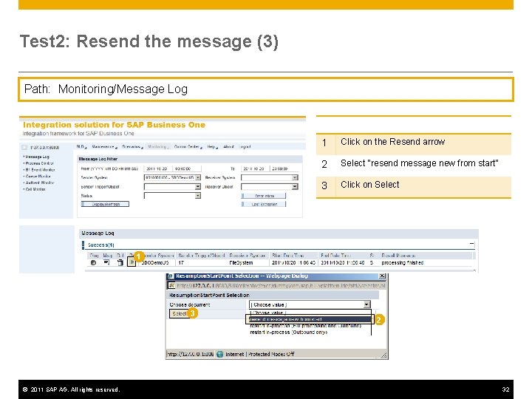532x399 pixels.
Task: Click the Receiver System column header
Action: pos(247,255)
